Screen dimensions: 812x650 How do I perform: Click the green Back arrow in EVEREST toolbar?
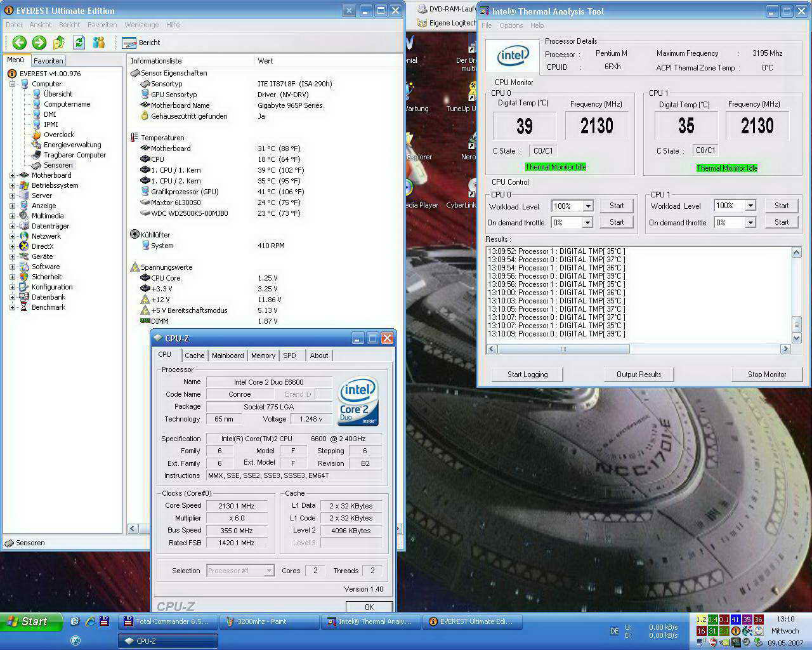(20, 43)
